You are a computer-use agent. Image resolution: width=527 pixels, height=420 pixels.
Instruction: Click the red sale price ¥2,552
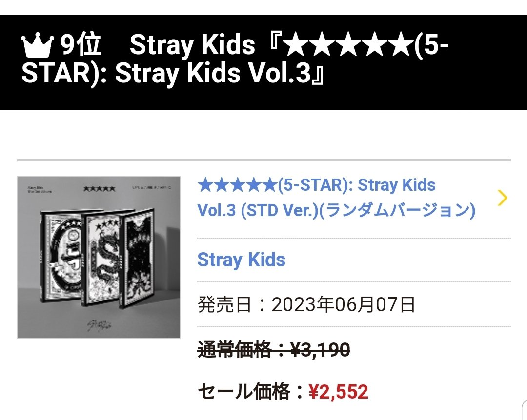coord(339,392)
